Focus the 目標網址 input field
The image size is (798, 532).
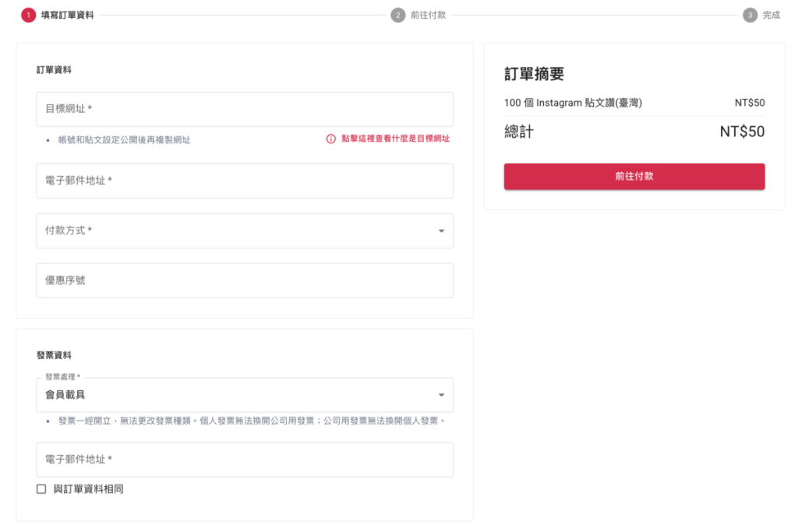(245, 109)
